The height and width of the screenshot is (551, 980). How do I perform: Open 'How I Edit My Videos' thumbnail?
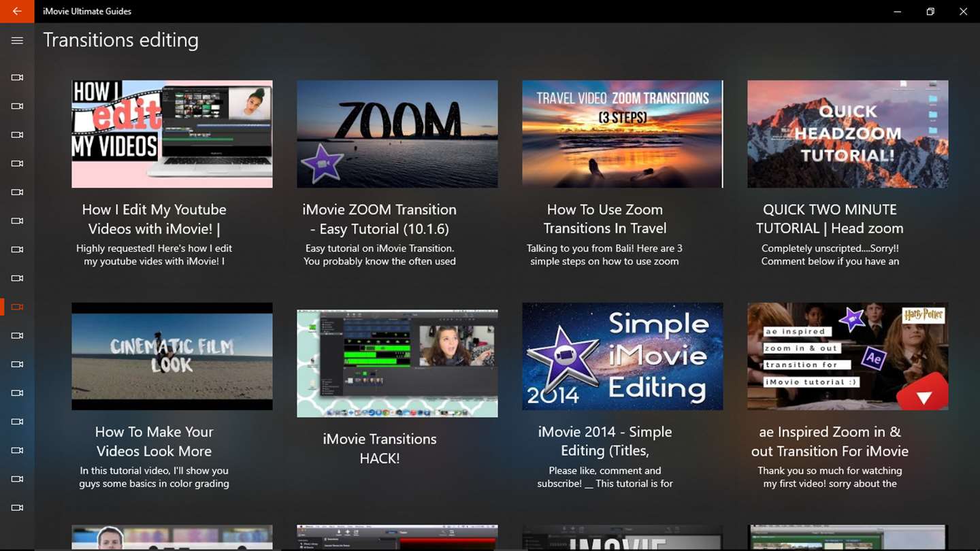(x=172, y=134)
